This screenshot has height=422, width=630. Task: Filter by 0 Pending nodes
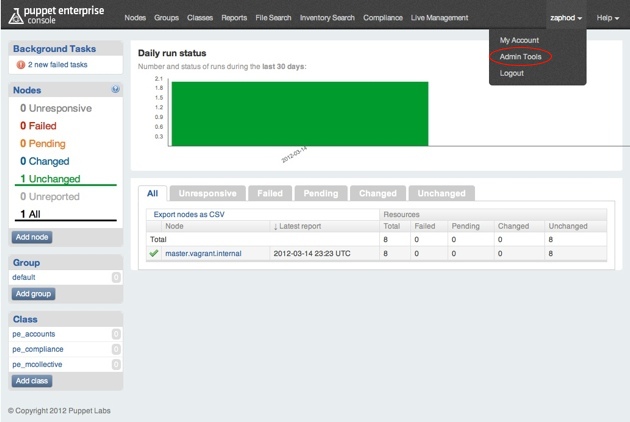click(x=43, y=143)
